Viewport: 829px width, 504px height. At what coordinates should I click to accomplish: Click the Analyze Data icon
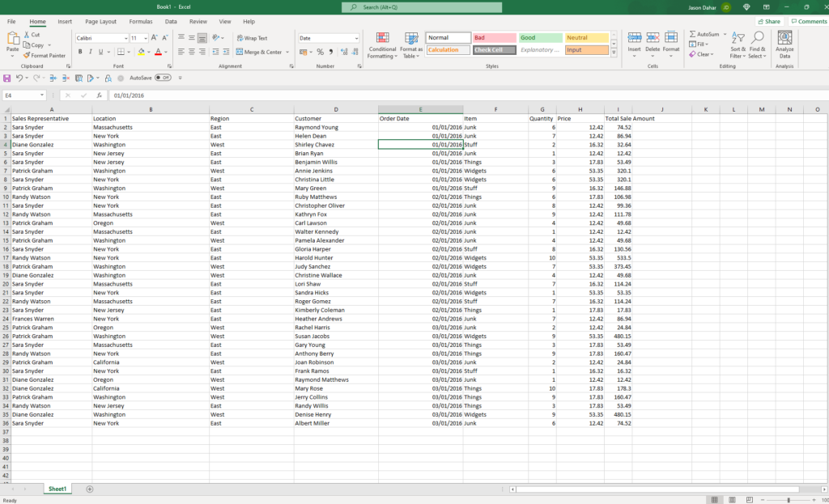784,46
